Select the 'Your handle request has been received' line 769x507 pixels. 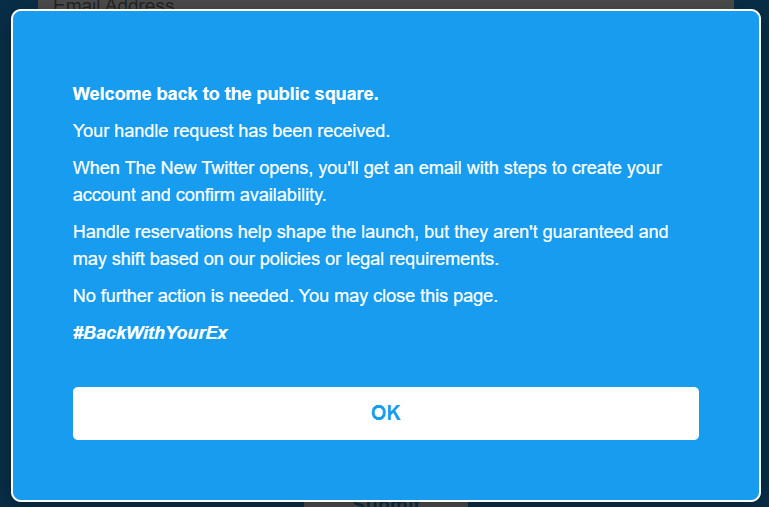pos(231,131)
